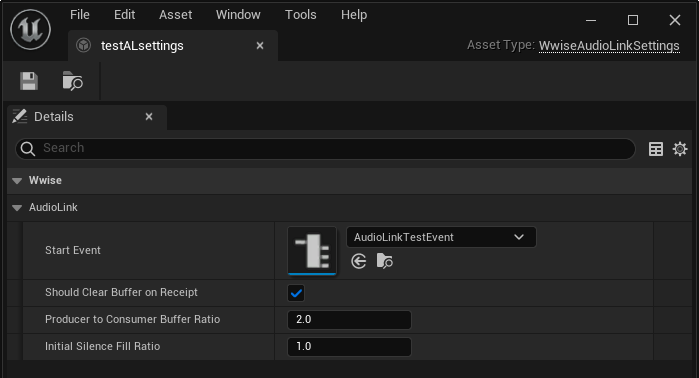Open the File menu
The height and width of the screenshot is (378, 699).
[80, 15]
